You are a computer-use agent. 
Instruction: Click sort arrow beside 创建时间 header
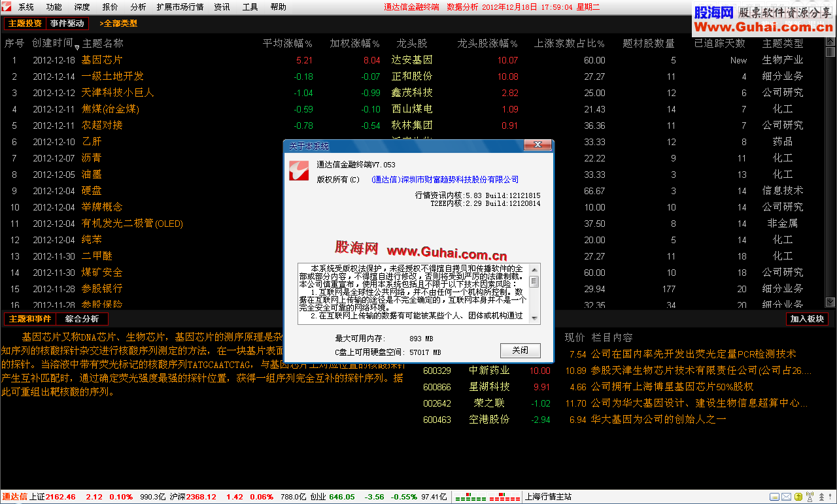[x=77, y=47]
